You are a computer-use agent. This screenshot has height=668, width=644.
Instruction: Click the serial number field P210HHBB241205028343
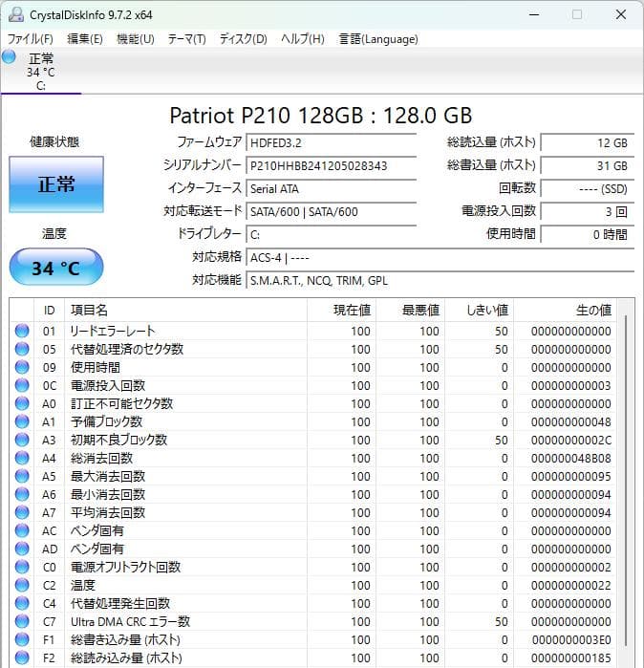[332, 165]
